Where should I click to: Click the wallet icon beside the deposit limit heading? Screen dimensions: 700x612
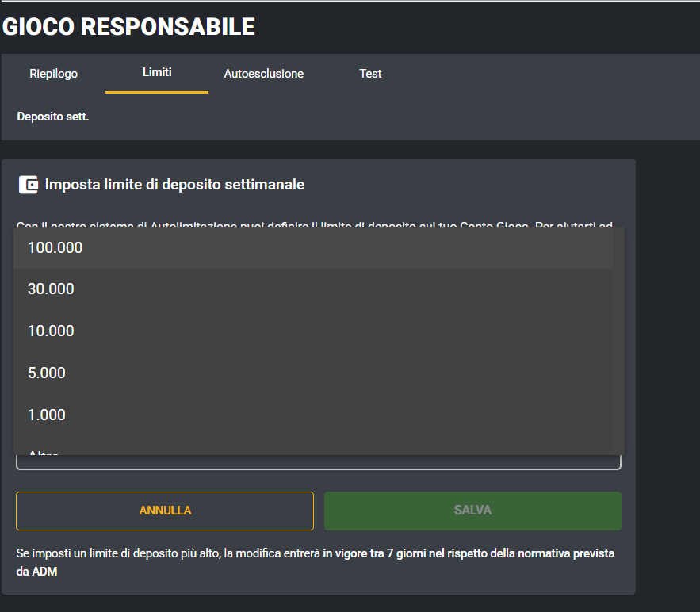pyautogui.click(x=28, y=185)
